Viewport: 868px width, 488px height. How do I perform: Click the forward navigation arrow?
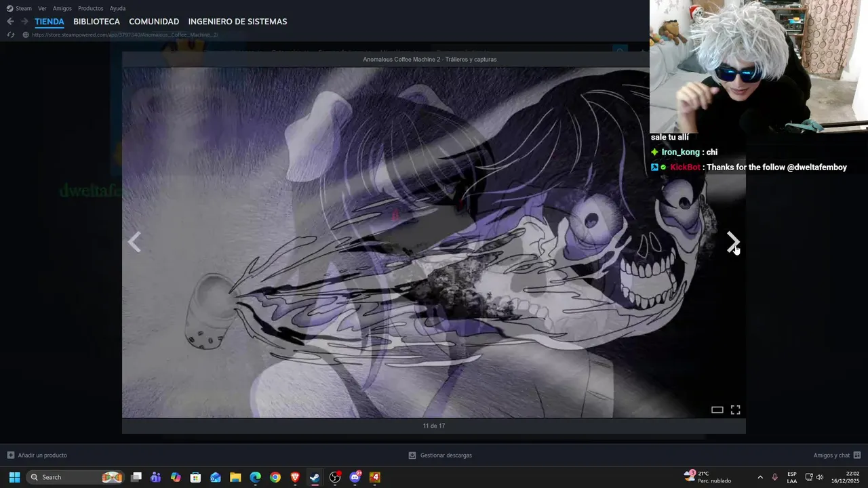pos(24,22)
